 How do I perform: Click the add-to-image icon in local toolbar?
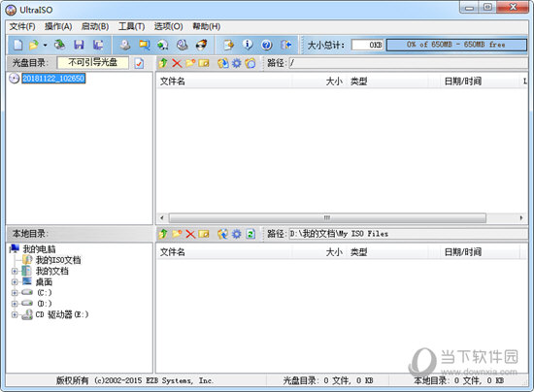pyautogui.click(x=223, y=234)
